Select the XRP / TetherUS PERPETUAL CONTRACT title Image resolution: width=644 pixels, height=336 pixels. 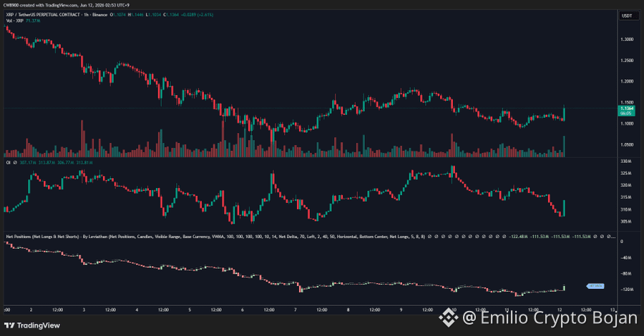click(43, 15)
